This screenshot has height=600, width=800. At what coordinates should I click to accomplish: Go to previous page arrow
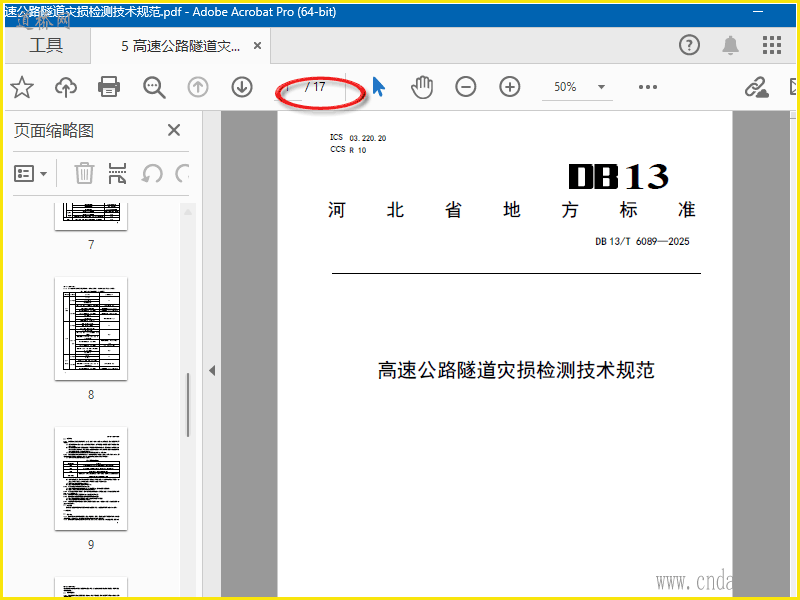tap(198, 87)
